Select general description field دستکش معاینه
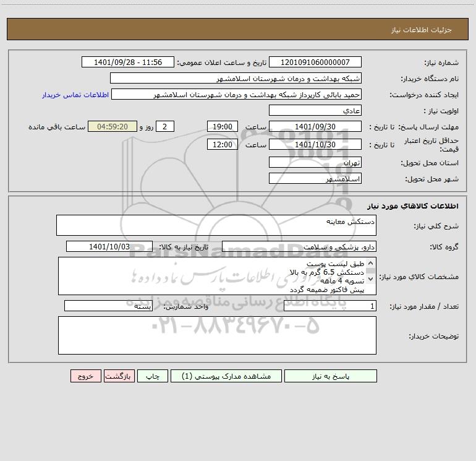 point(216,225)
